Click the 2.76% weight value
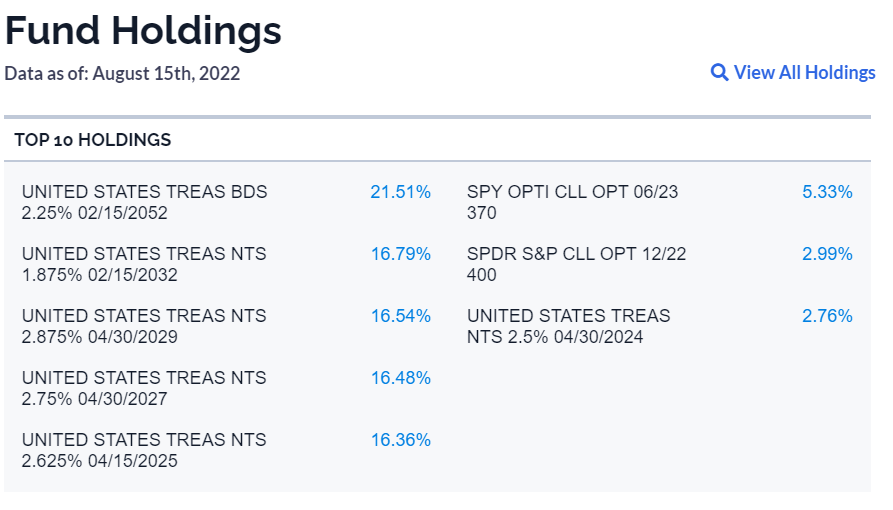893x510 pixels. tap(827, 316)
